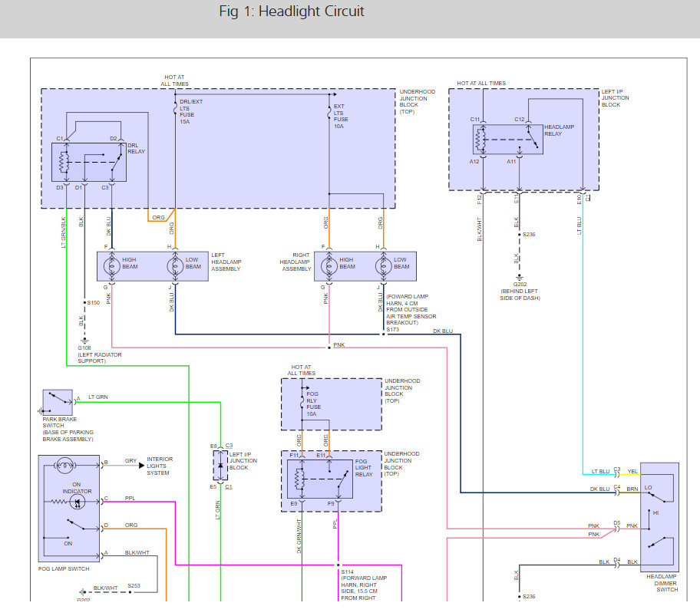Click the arrow pointing to Interior Lights System
Screen dimensions: 700x616
141,465
